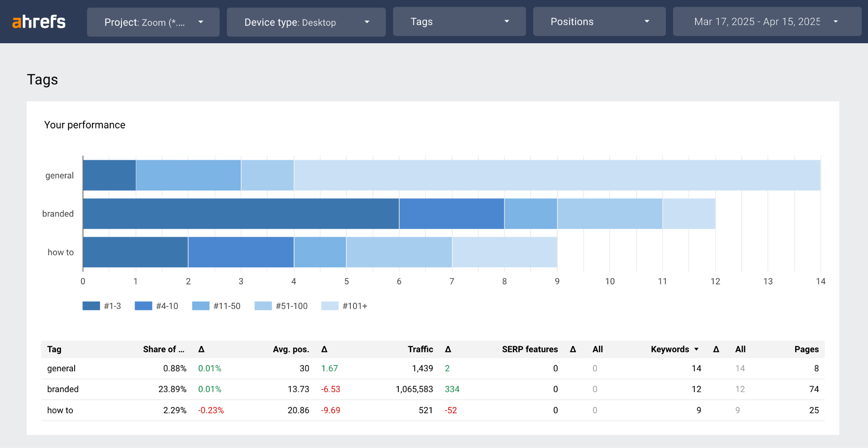Open the Tags filter dropdown

[459, 22]
